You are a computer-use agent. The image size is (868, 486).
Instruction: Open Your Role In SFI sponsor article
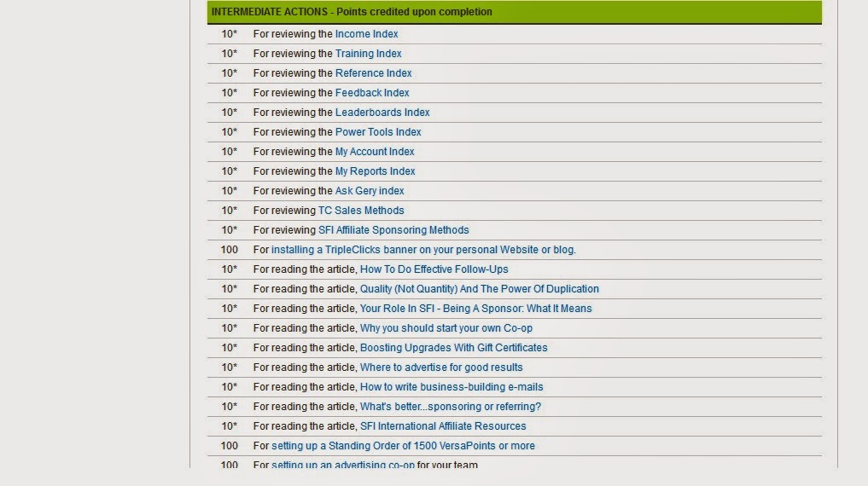tap(475, 309)
